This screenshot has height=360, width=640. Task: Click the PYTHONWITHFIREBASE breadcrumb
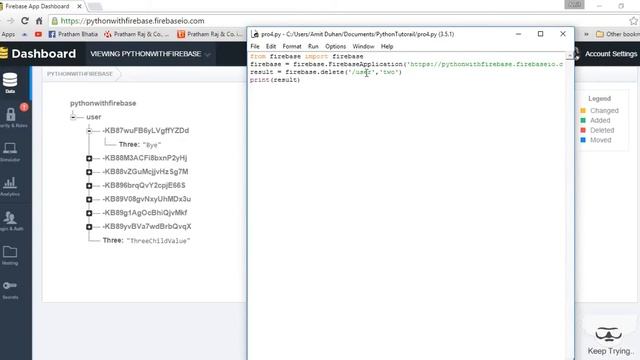click(x=80, y=74)
